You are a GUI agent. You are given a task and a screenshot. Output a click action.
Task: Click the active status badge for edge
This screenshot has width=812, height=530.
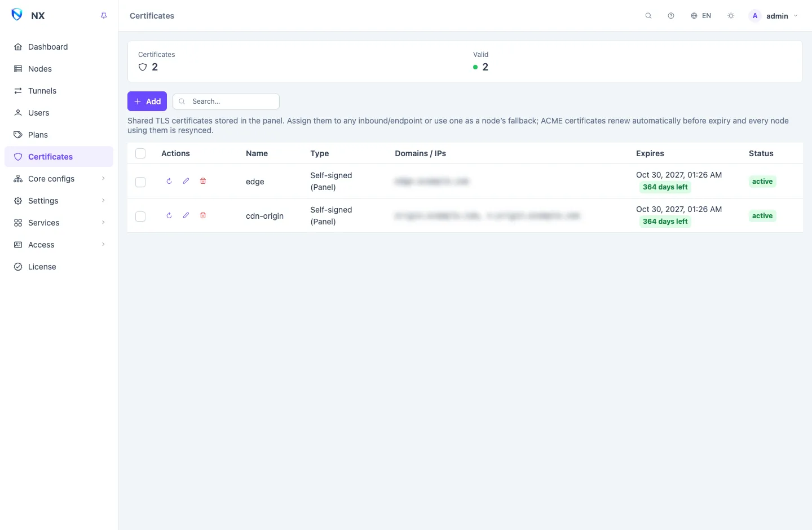[x=762, y=182]
